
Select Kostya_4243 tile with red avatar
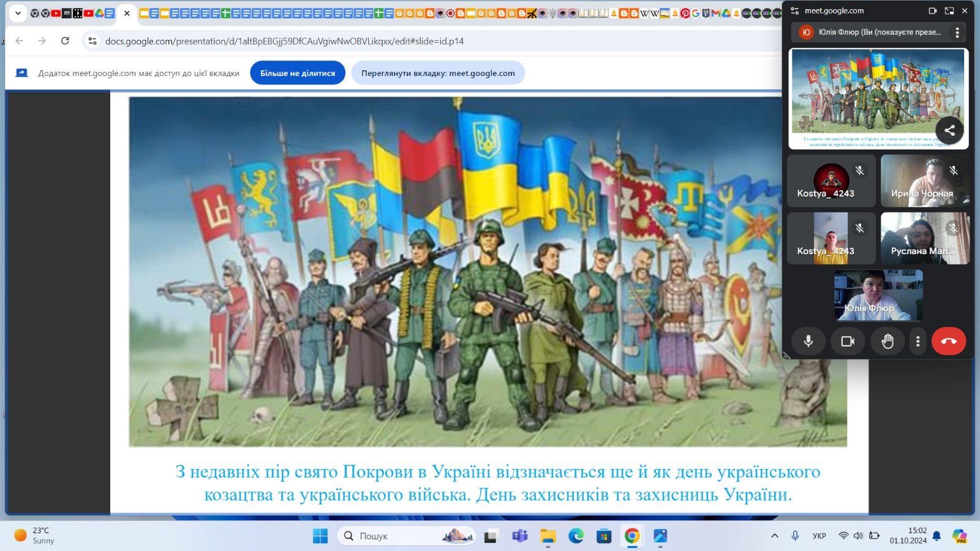[831, 181]
